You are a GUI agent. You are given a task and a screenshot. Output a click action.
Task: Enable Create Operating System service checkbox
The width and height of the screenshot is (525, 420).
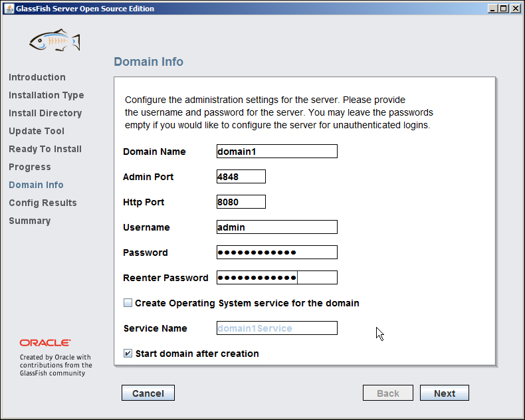(128, 303)
